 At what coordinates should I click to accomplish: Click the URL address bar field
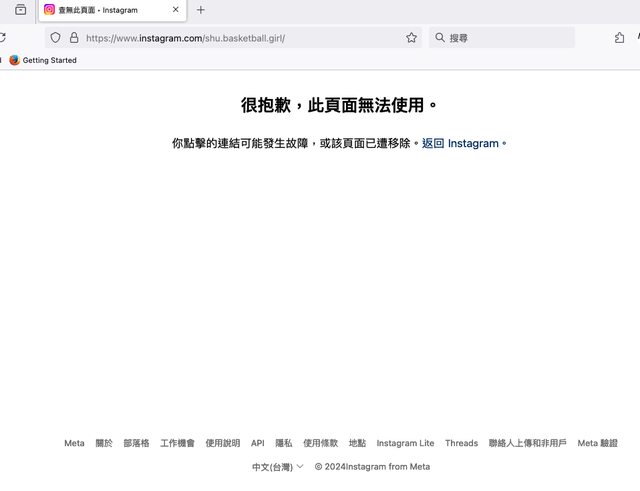pos(240,38)
